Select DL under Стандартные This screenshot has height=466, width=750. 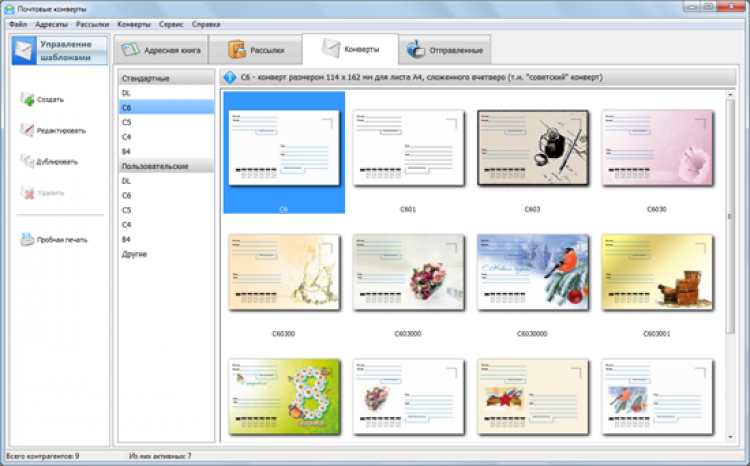[166, 93]
